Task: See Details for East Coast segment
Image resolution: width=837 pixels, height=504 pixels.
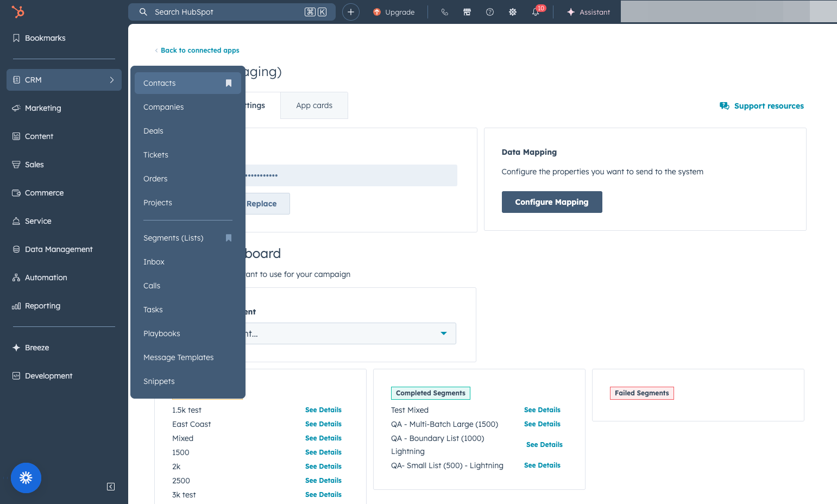Action: coord(323,424)
